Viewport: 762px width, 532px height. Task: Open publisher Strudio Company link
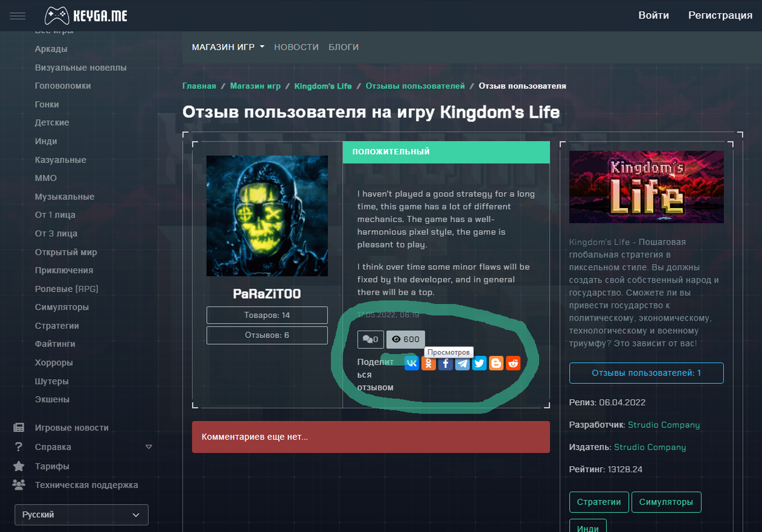(x=650, y=447)
